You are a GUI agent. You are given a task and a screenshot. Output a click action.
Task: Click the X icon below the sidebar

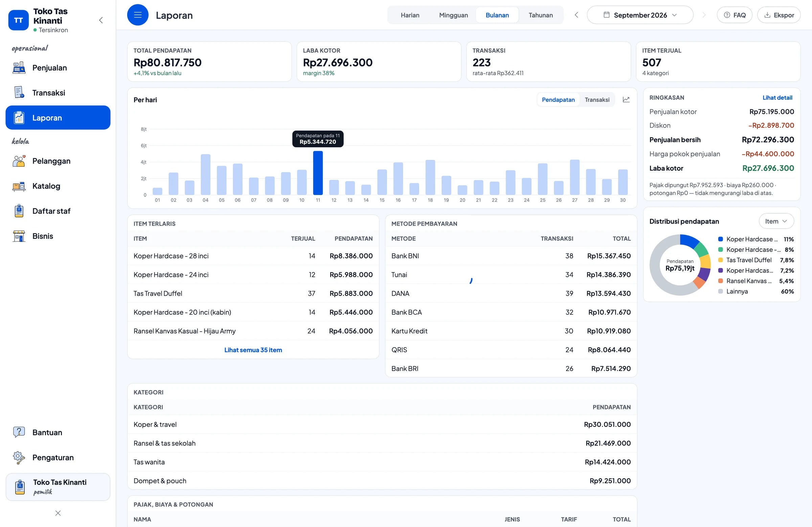(58, 513)
